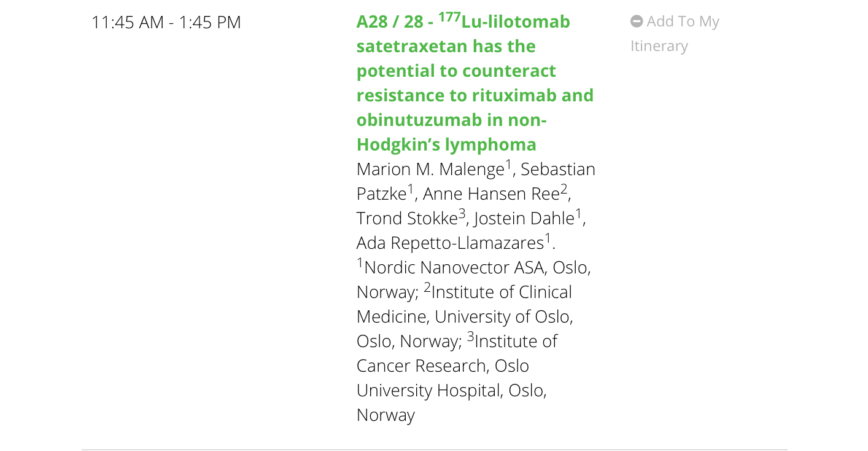The height and width of the screenshot is (451, 868).
Task: Click the 11:45 AM - 1:45 PM session time
Action: tap(166, 22)
